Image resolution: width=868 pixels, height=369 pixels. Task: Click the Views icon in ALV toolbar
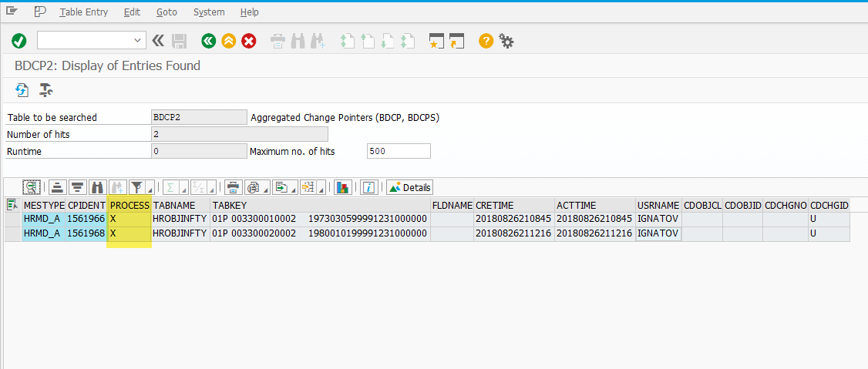click(252, 187)
